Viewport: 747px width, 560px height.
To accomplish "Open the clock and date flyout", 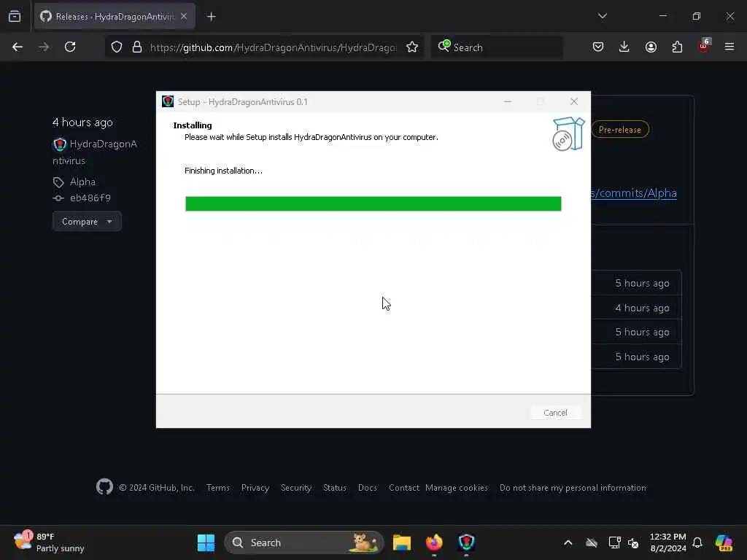I will click(x=668, y=542).
